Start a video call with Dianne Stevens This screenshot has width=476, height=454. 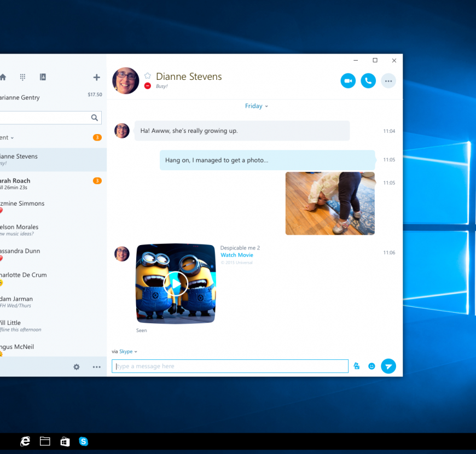(348, 81)
